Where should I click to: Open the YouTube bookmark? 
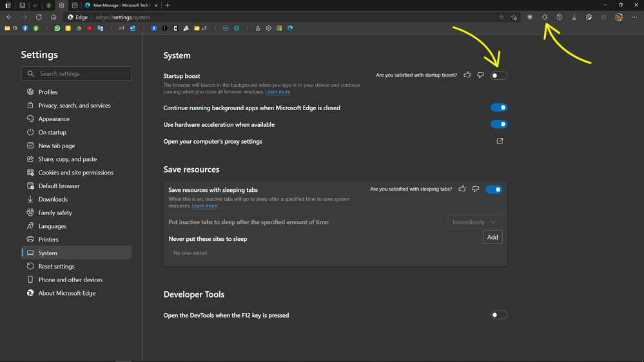tap(90, 28)
